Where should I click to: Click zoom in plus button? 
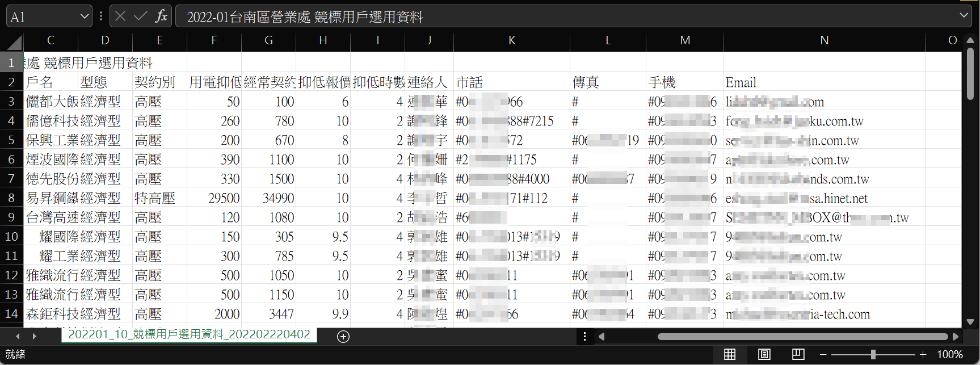(923, 355)
